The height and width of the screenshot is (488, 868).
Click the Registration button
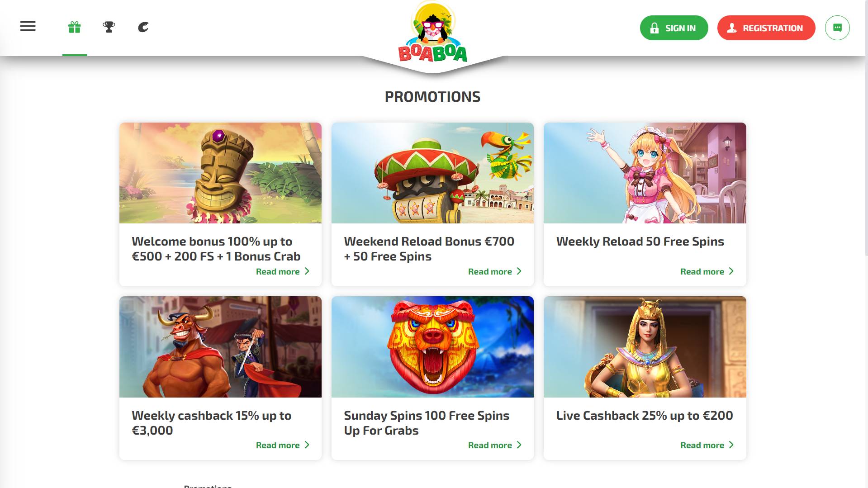[766, 28]
